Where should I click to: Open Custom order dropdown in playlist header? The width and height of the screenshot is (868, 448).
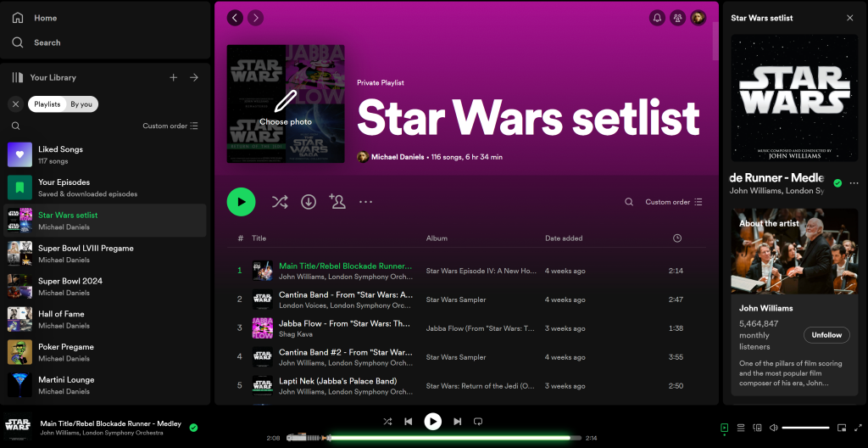[674, 202]
